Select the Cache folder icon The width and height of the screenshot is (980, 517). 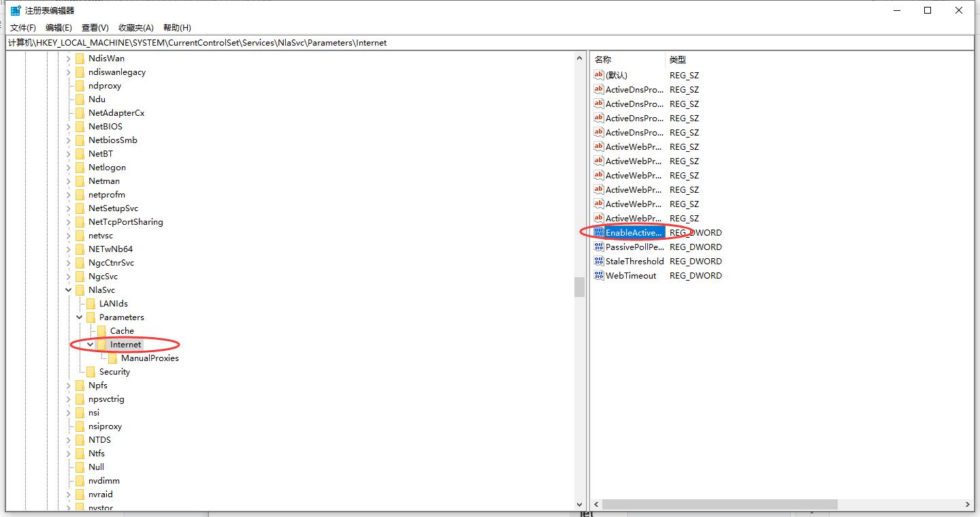102,331
